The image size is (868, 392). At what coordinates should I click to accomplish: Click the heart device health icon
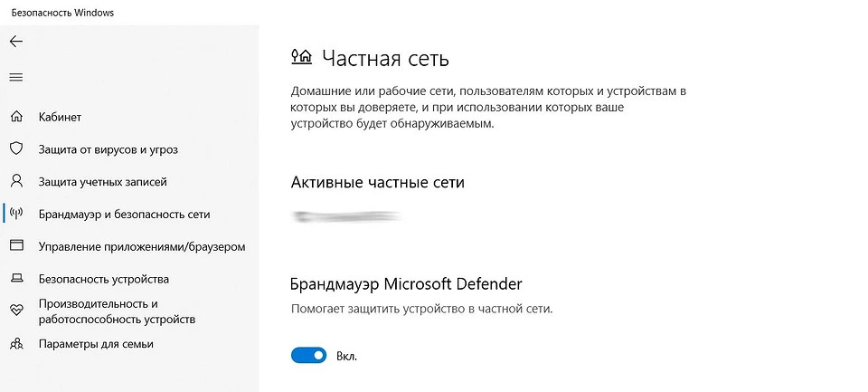[x=16, y=311]
